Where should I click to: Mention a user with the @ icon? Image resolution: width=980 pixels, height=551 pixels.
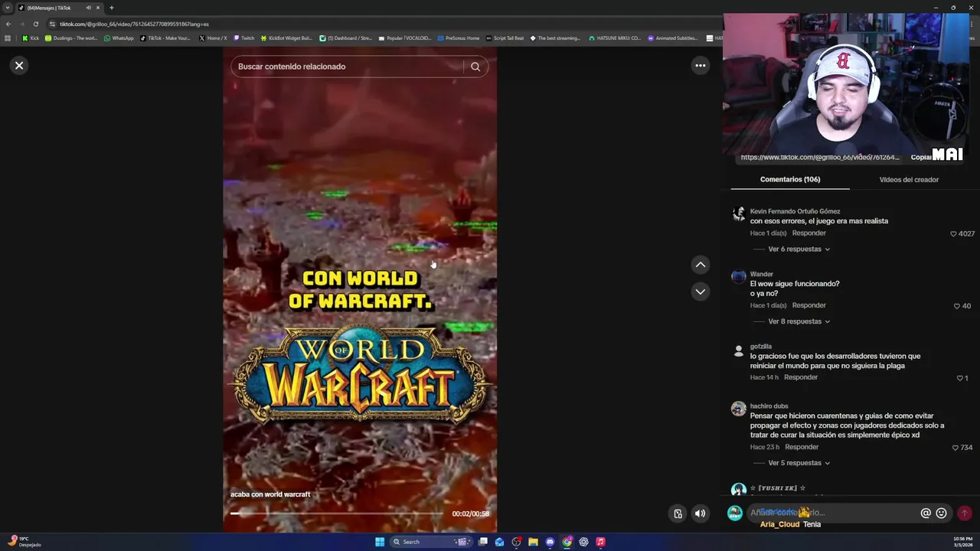click(x=926, y=514)
